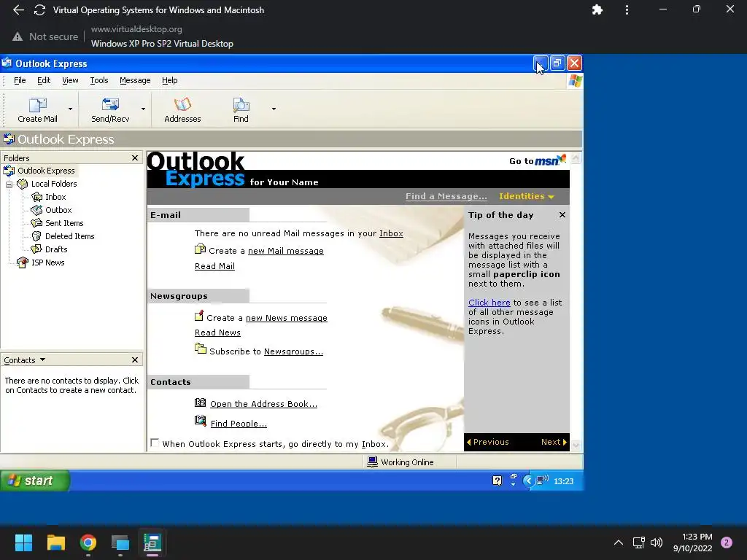Click Open the Address Book link
The image size is (747, 560).
point(263,404)
